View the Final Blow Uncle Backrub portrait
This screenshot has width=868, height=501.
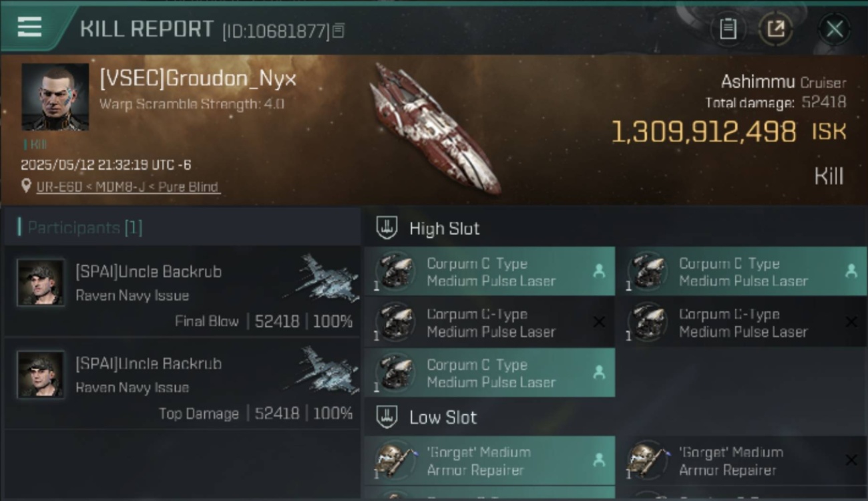(x=41, y=283)
